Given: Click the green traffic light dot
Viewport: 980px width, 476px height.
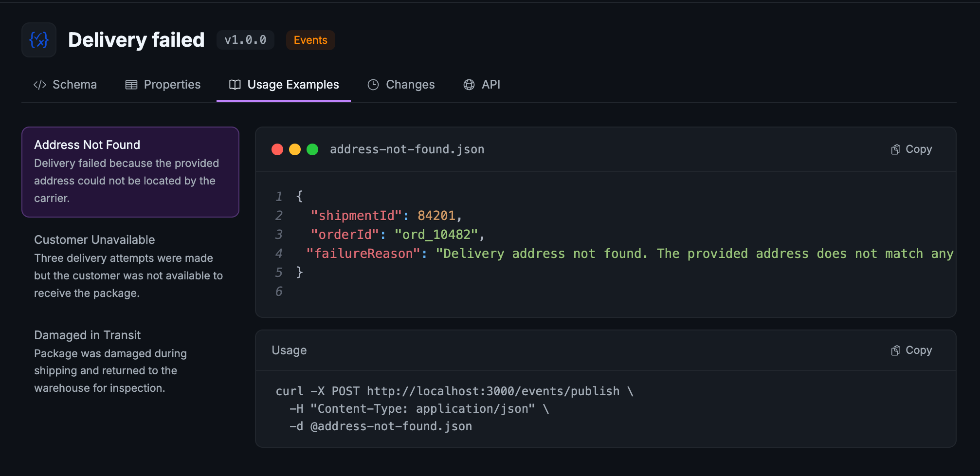Looking at the screenshot, I should [x=312, y=149].
